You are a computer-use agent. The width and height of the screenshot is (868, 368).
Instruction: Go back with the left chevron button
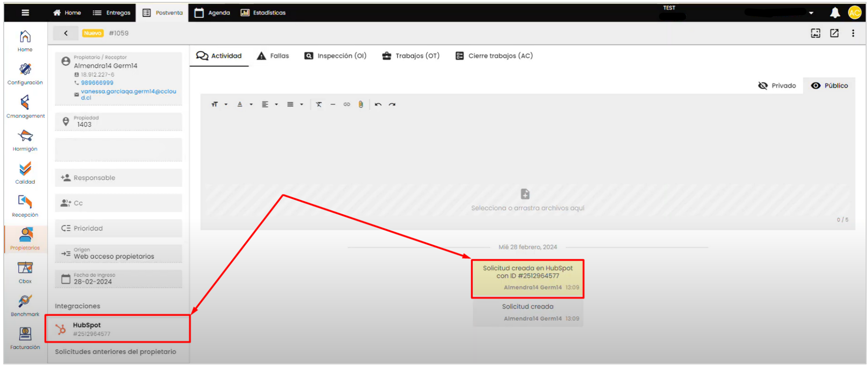(66, 33)
